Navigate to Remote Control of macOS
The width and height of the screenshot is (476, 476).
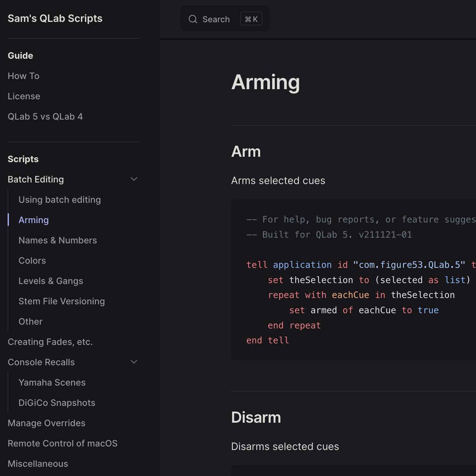pyautogui.click(x=63, y=443)
